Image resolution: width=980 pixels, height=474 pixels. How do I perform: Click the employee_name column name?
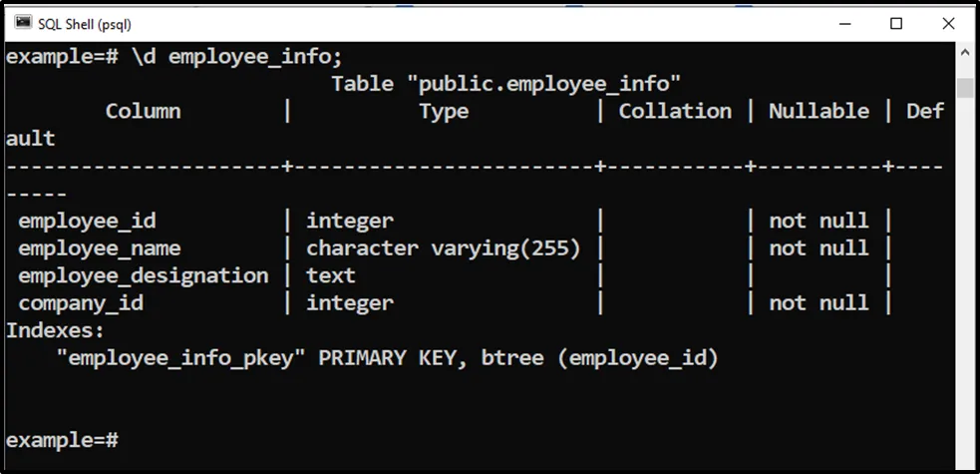[100, 248]
